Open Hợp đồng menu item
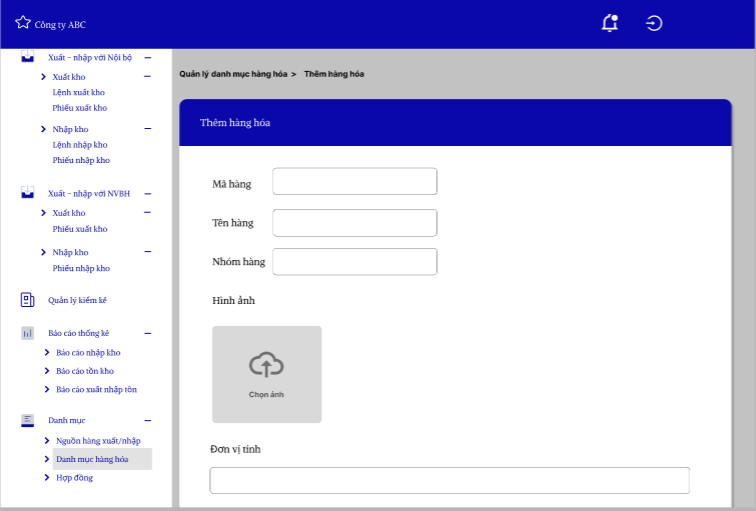Screen dimensions: 756x511 [x=74, y=477]
